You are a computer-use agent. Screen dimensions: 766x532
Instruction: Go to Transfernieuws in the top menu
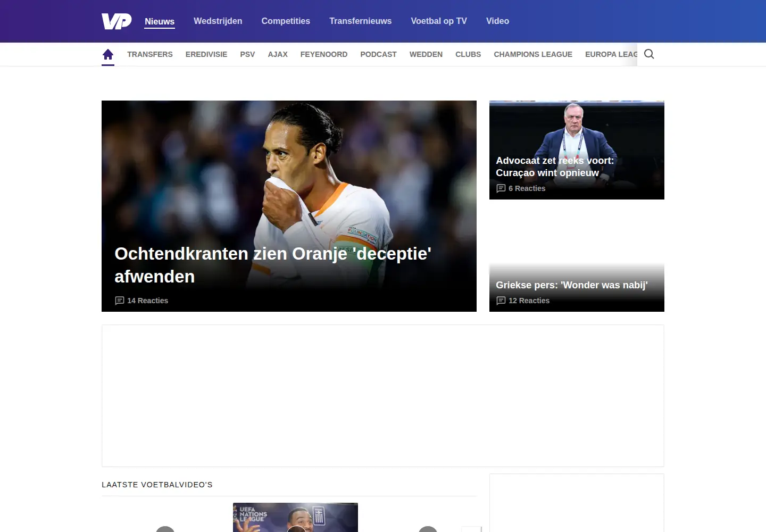pos(361,21)
